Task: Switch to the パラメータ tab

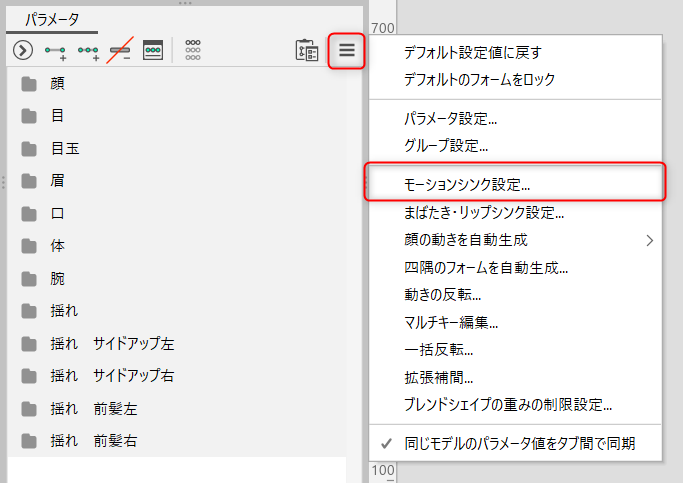Action: point(52,19)
